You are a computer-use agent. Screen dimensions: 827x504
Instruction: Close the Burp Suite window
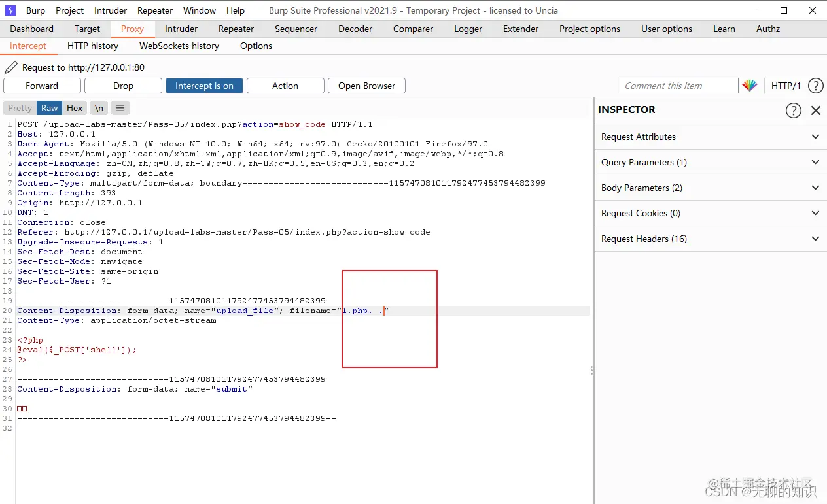pyautogui.click(x=813, y=10)
